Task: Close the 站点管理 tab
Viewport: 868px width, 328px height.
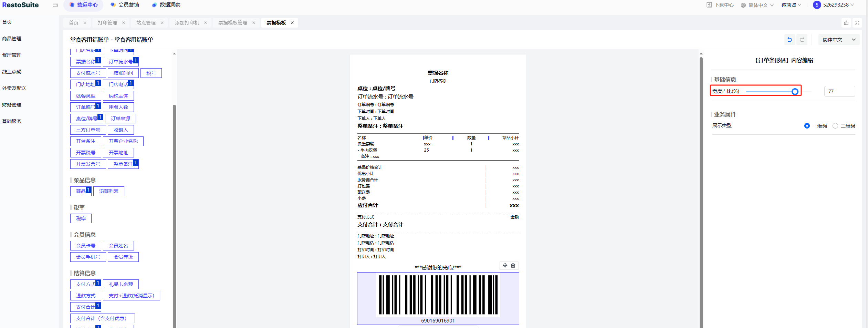Action: pyautogui.click(x=162, y=23)
